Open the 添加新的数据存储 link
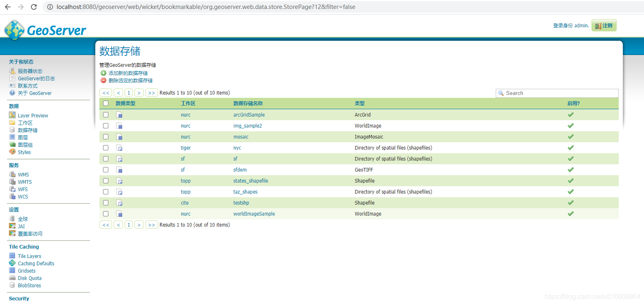 [128, 73]
